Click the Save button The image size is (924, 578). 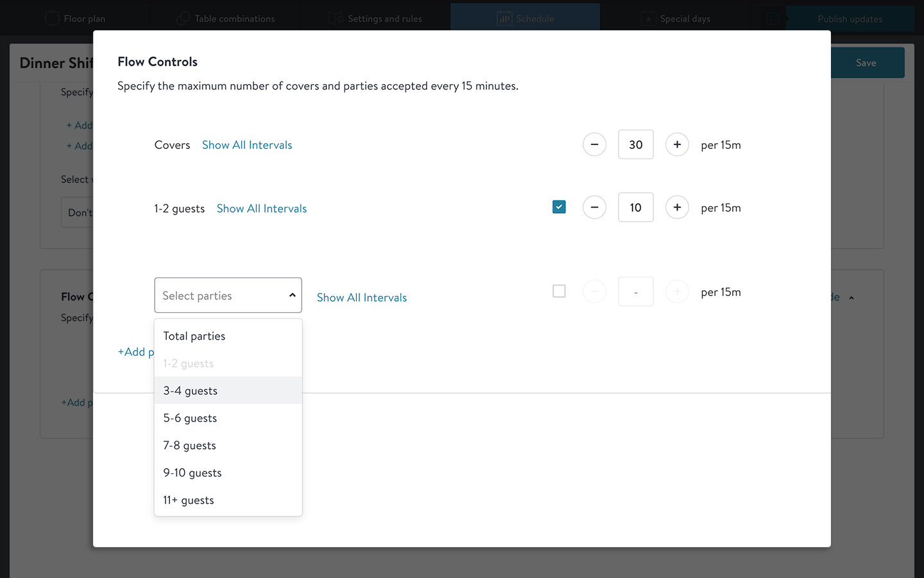point(866,63)
